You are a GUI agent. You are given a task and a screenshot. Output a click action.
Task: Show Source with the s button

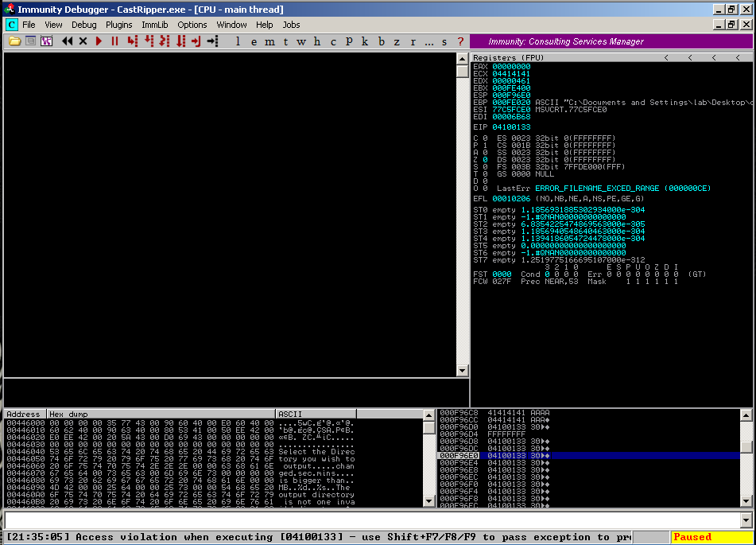pyautogui.click(x=444, y=41)
